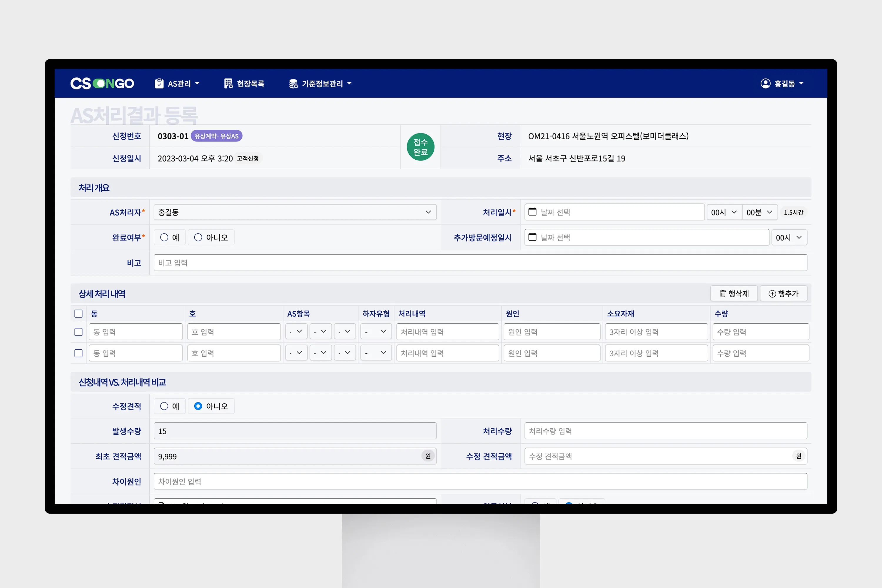The height and width of the screenshot is (588, 882).
Task: Click the CSONGO logo
Action: [102, 83]
